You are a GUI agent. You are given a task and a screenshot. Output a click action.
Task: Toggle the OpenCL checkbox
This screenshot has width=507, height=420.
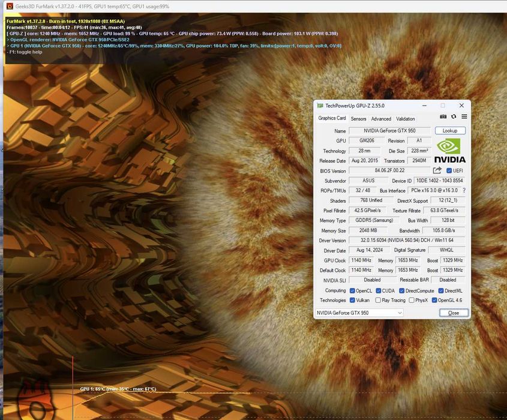click(352, 290)
